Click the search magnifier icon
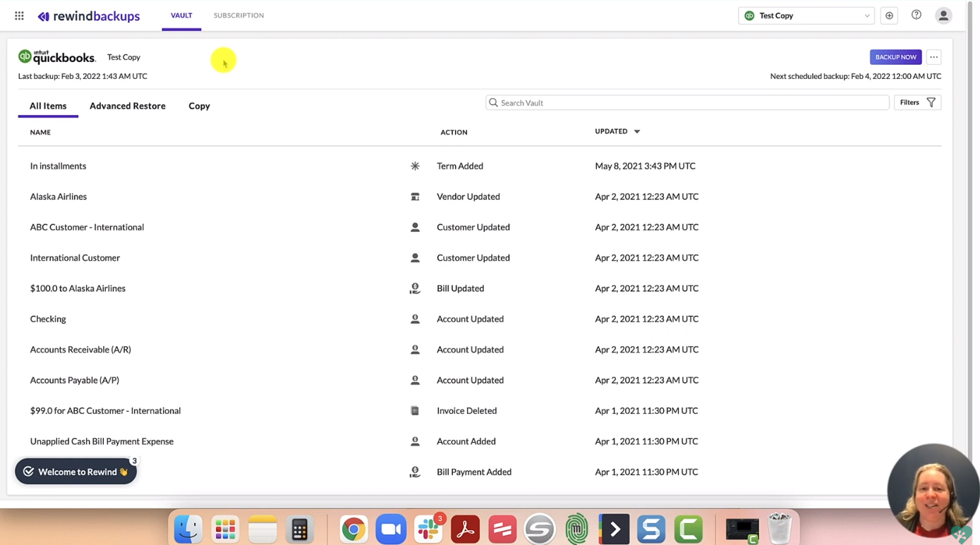The image size is (980, 545). pyautogui.click(x=493, y=103)
